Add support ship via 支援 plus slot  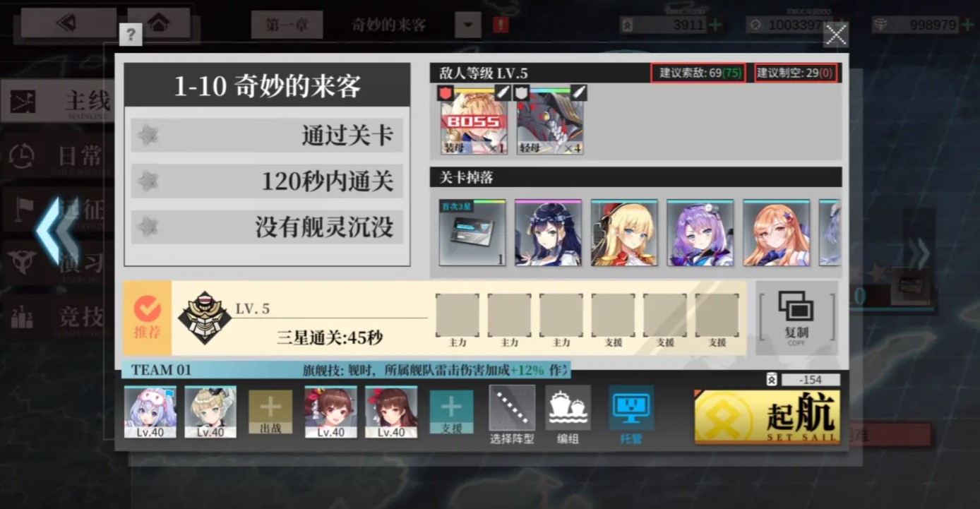click(452, 412)
